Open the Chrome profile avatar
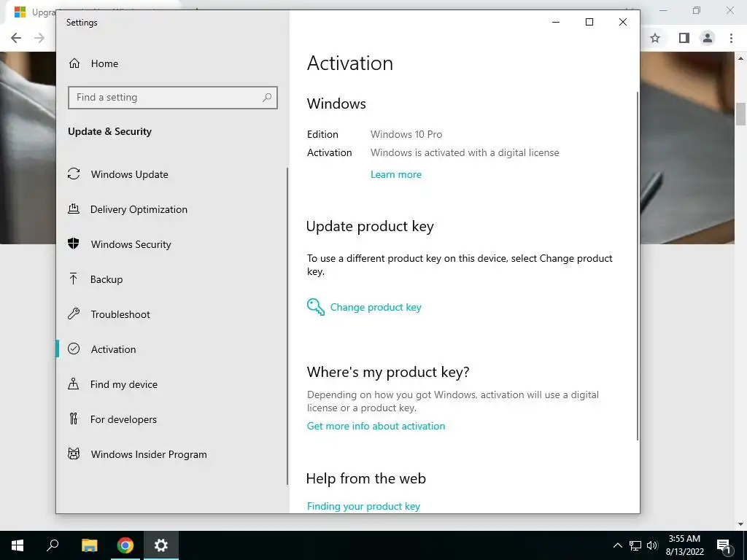 click(x=708, y=38)
